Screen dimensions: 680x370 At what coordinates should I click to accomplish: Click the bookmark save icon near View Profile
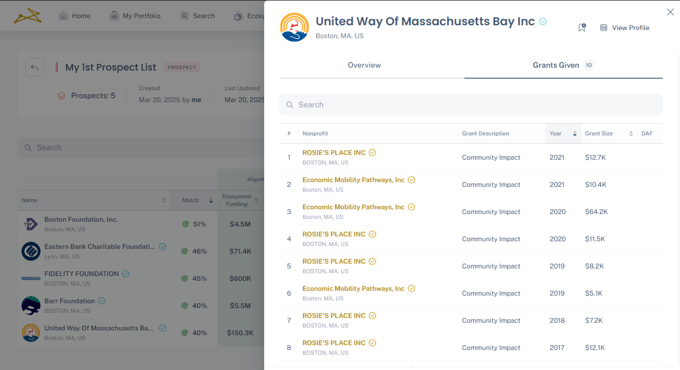tap(582, 28)
